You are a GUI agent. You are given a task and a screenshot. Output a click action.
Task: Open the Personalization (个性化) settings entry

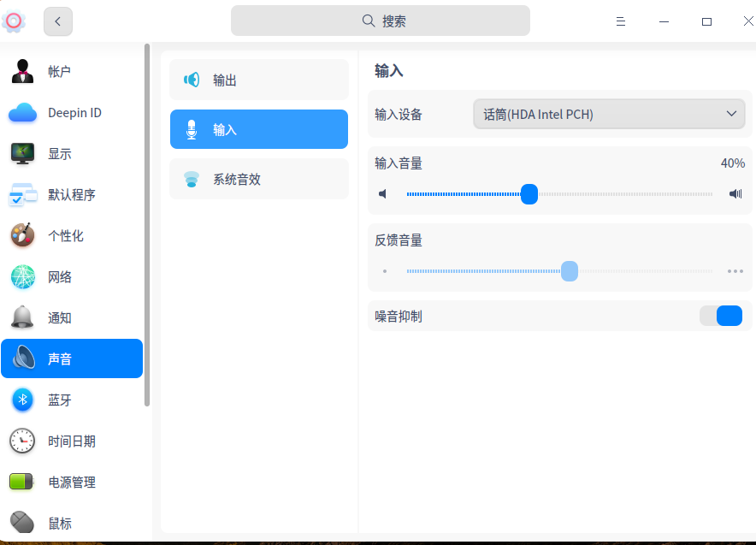[72, 236]
